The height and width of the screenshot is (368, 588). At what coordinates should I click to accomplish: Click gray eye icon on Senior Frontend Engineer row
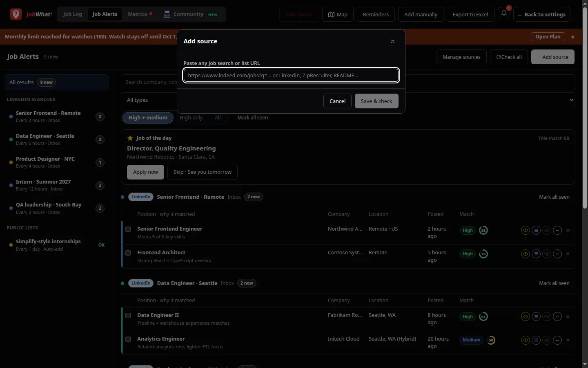[547, 230]
